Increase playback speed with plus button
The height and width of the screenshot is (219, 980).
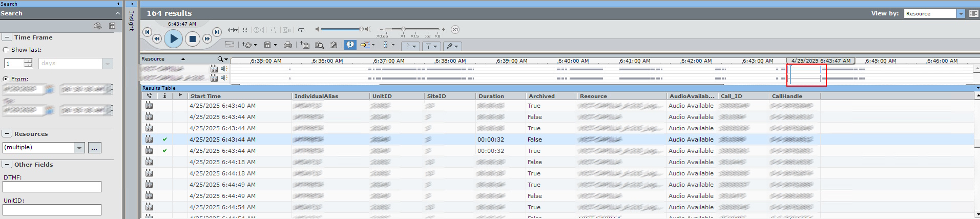pos(443,29)
